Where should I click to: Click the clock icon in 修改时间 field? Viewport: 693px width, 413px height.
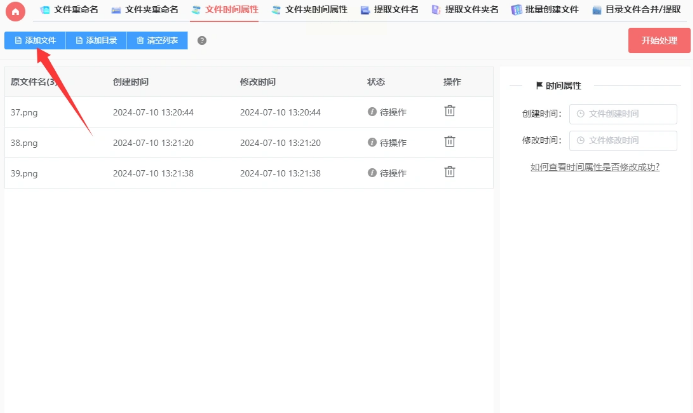point(579,140)
